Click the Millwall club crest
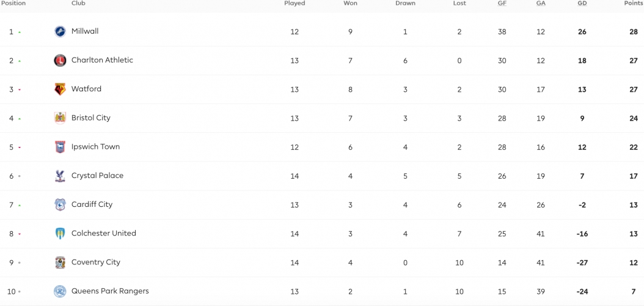644x306 pixels. click(x=60, y=32)
